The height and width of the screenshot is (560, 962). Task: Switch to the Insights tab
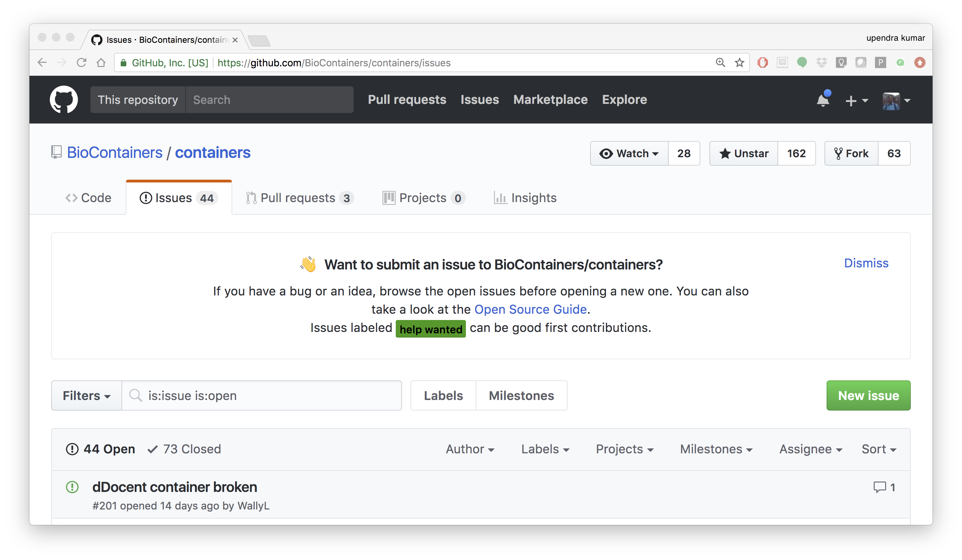point(525,198)
